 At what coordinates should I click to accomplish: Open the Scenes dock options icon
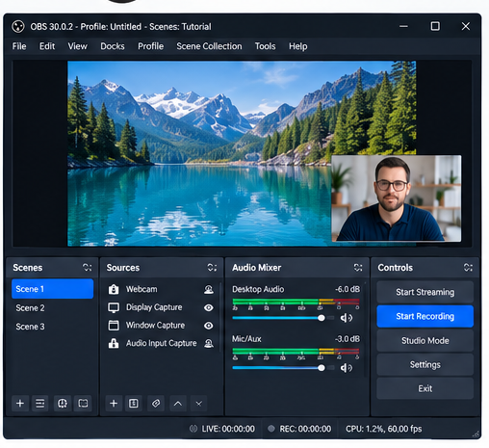[88, 267]
